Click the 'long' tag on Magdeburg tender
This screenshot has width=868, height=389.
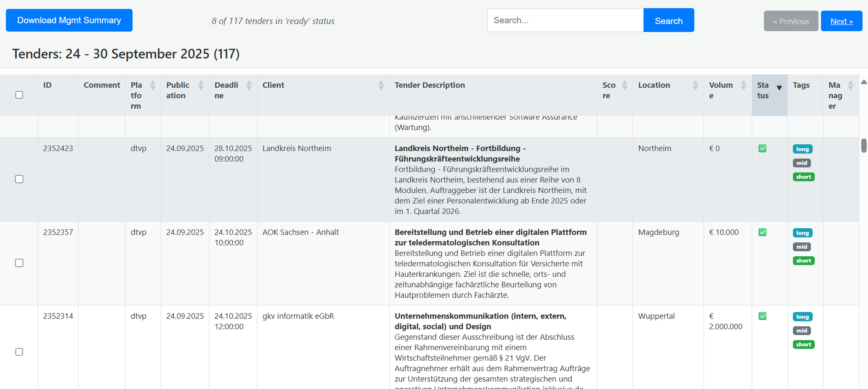coord(802,233)
